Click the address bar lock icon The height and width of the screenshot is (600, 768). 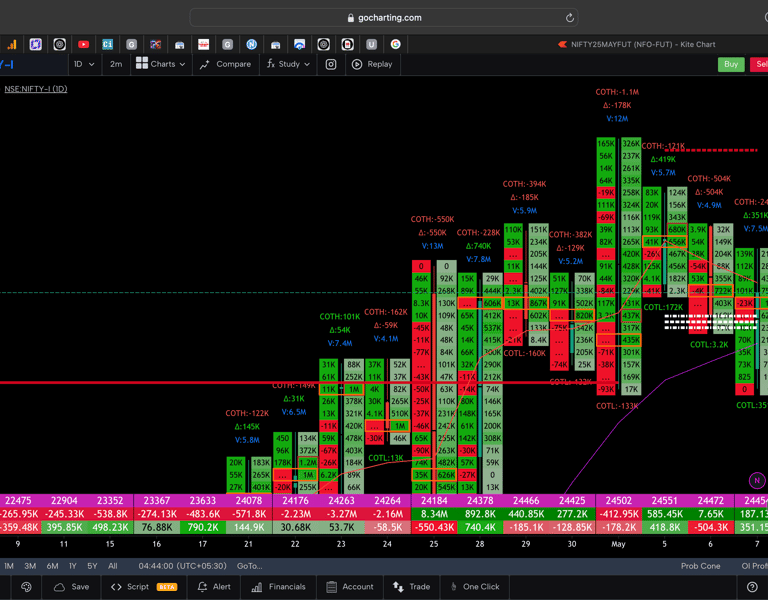click(350, 18)
